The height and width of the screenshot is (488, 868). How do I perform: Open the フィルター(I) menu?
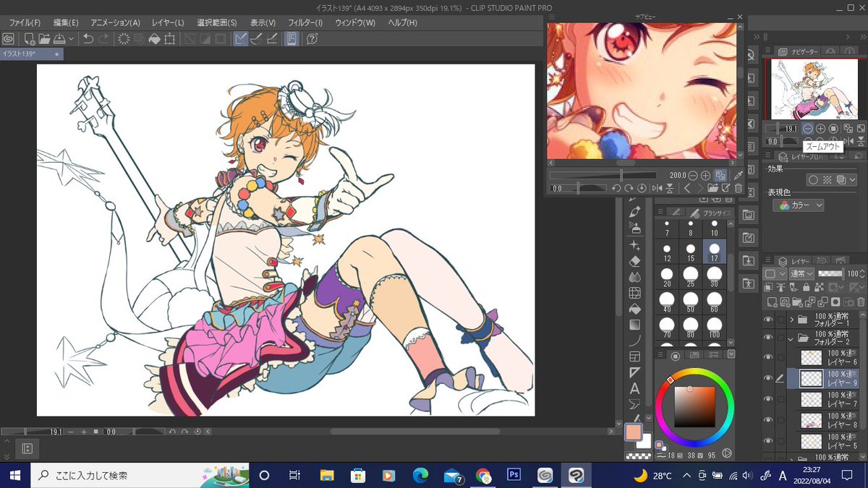point(305,22)
